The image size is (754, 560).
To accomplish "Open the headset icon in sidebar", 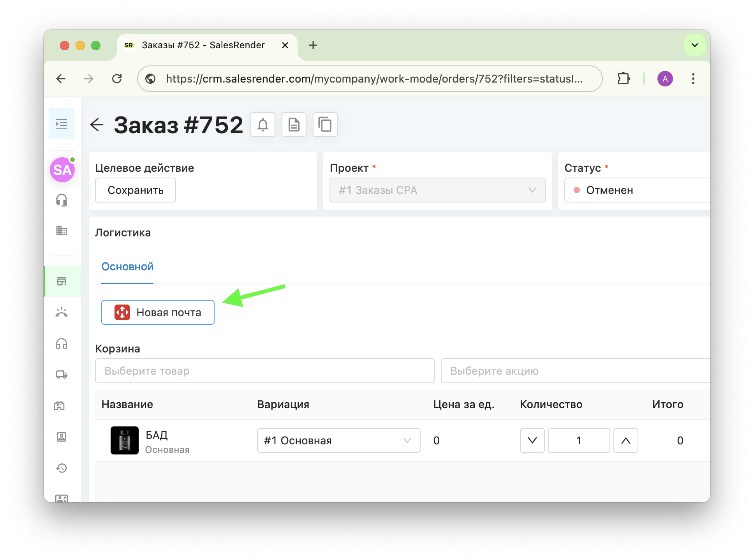I will click(x=62, y=200).
